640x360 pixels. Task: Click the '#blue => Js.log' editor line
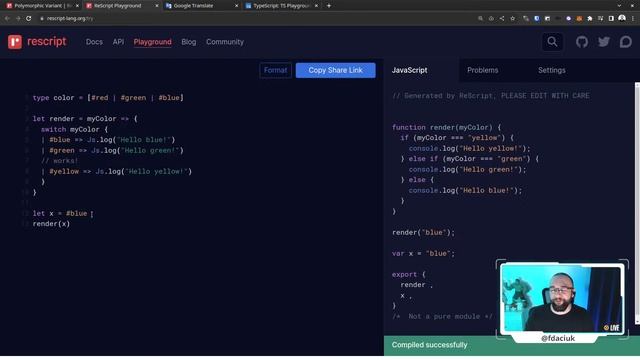(108, 140)
